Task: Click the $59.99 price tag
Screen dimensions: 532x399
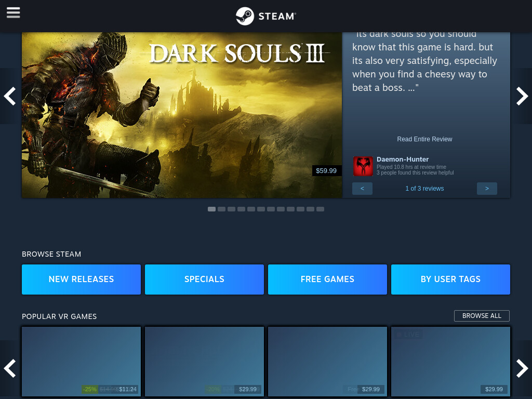Action: tap(326, 170)
